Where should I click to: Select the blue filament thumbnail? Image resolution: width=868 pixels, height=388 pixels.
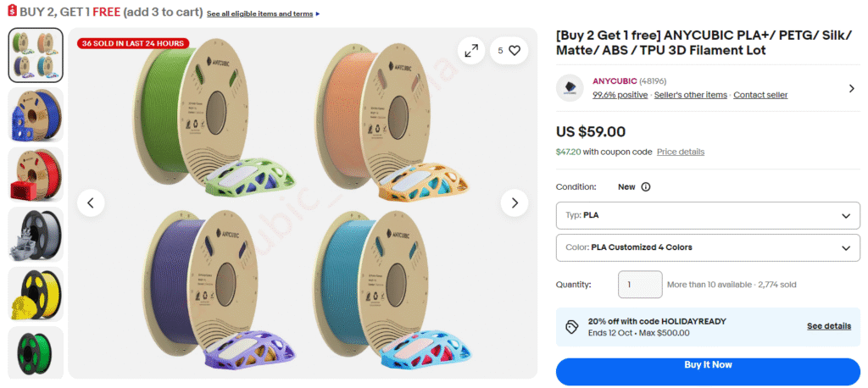[x=36, y=114]
